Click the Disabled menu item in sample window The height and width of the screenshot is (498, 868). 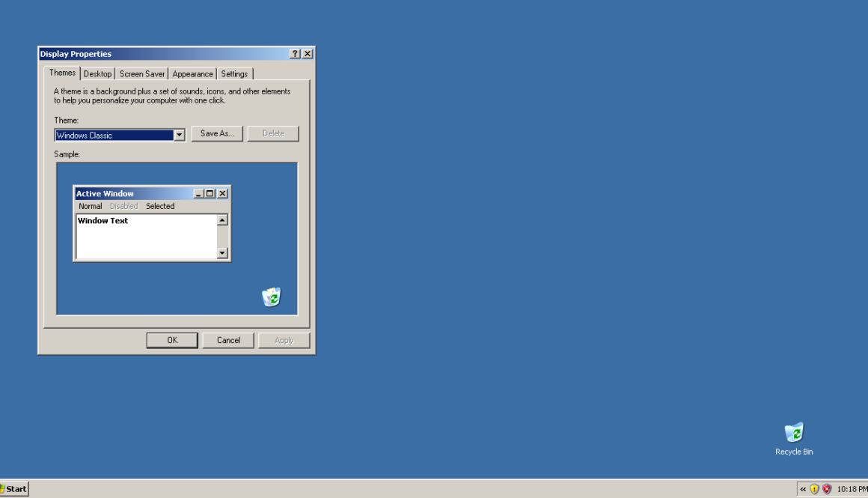pos(123,206)
